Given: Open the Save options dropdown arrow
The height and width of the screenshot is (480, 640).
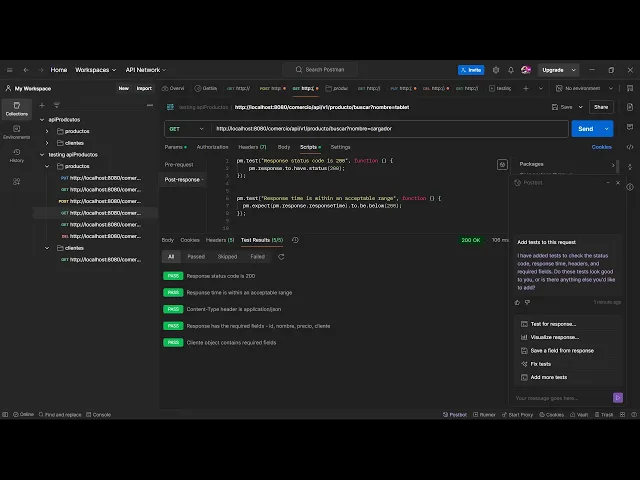Looking at the screenshot, I should 580,107.
